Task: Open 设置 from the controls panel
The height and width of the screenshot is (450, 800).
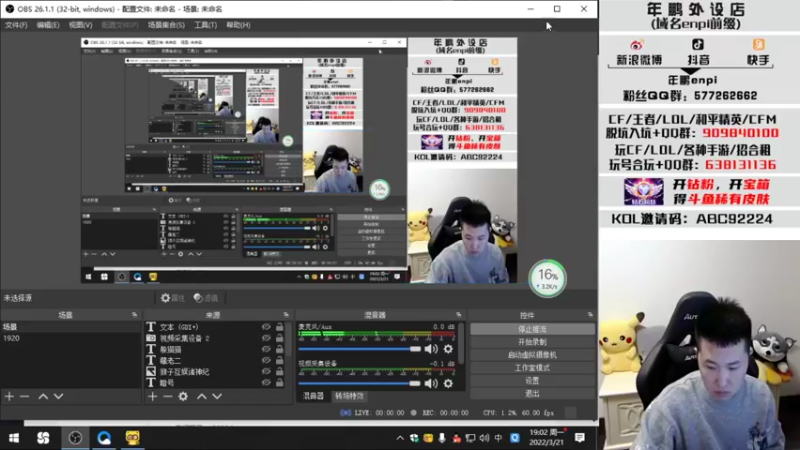Action: [x=532, y=381]
